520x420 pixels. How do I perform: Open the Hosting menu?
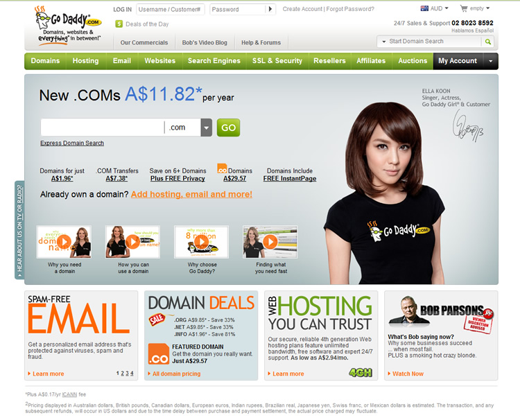click(x=85, y=61)
